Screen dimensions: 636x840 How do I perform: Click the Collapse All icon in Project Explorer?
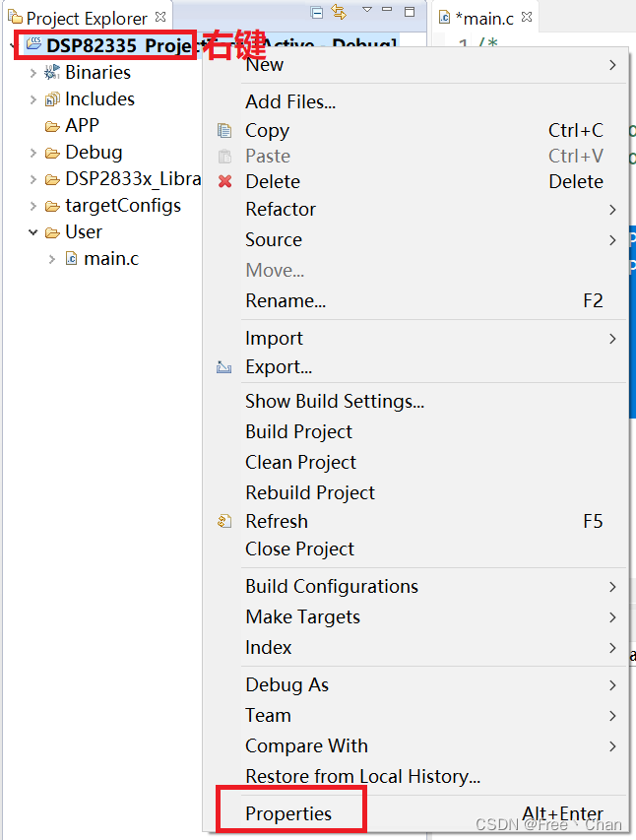tap(316, 12)
